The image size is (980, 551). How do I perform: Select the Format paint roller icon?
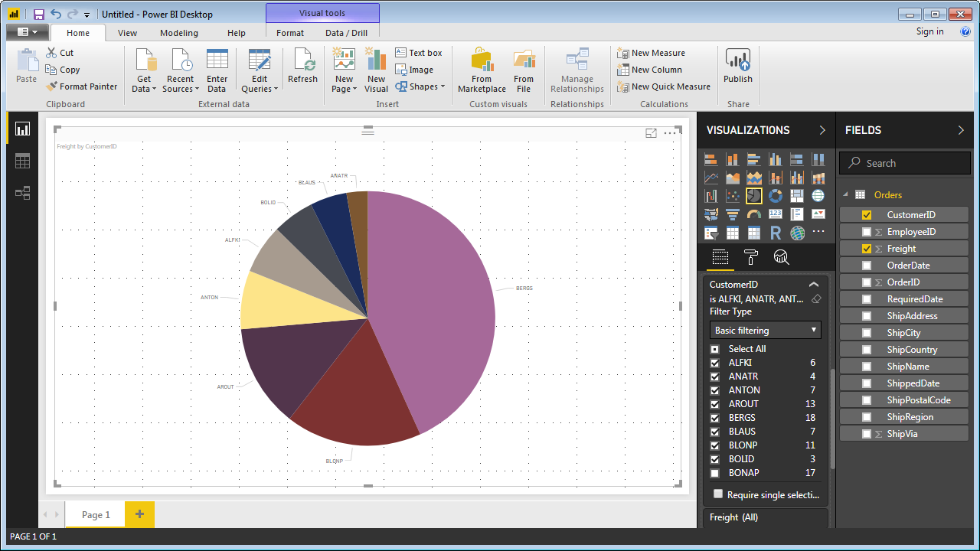(751, 257)
